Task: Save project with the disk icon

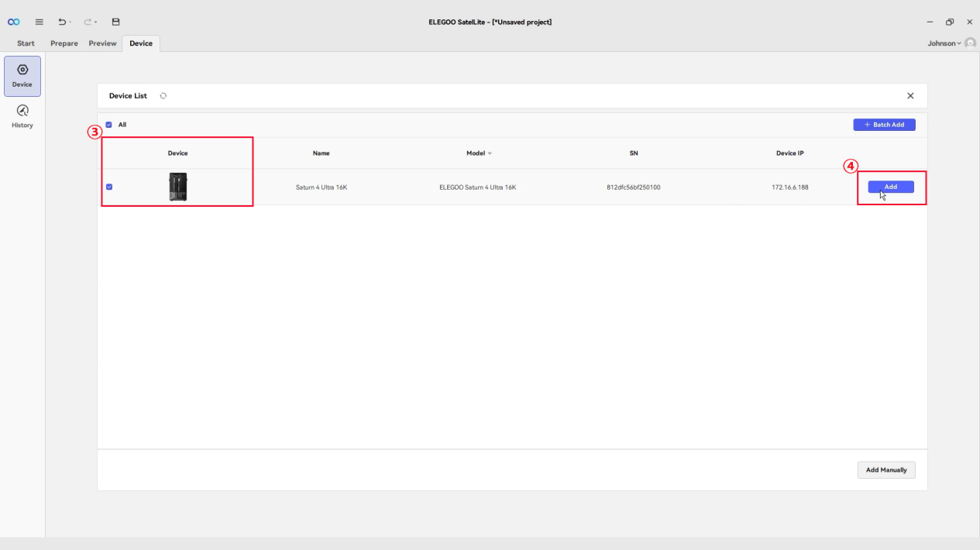Action: coord(115,22)
